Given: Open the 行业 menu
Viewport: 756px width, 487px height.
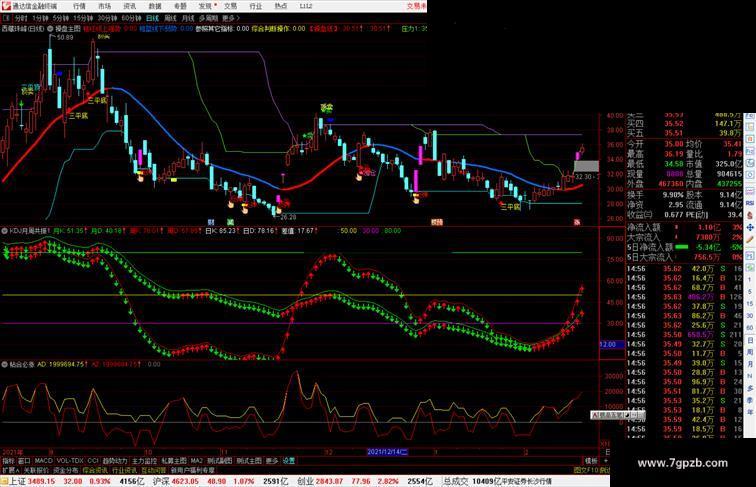Looking at the screenshot, I should 256,6.
